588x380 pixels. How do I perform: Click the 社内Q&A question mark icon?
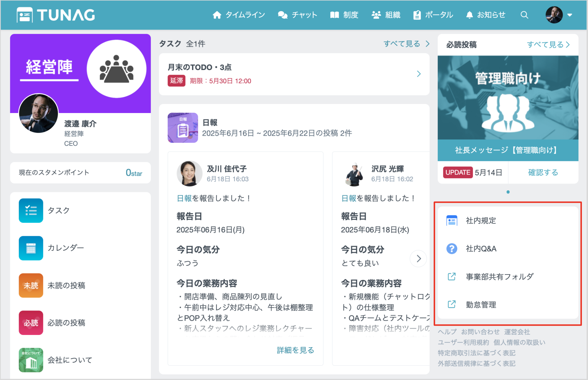tap(452, 249)
